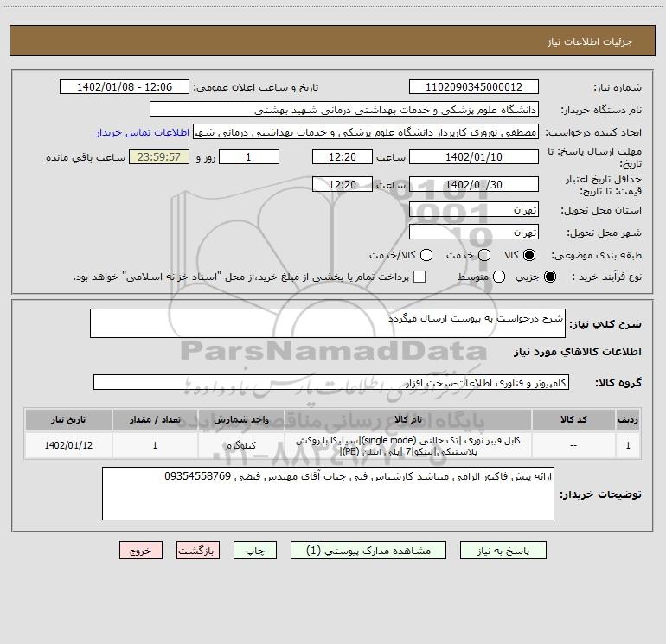Open the اطلاعات تماس خریدار link

click(x=143, y=132)
